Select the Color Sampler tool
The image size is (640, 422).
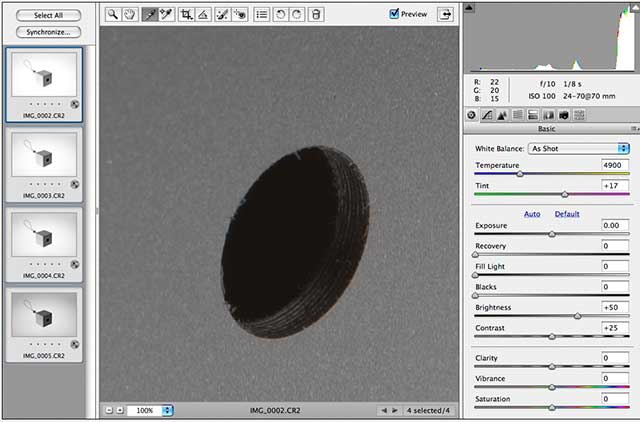pyautogui.click(x=167, y=15)
